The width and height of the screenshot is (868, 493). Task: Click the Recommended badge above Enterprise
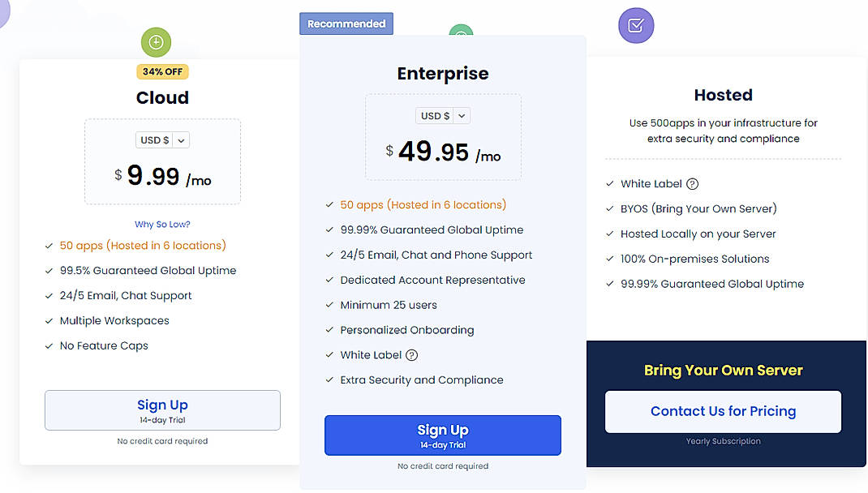(x=346, y=24)
